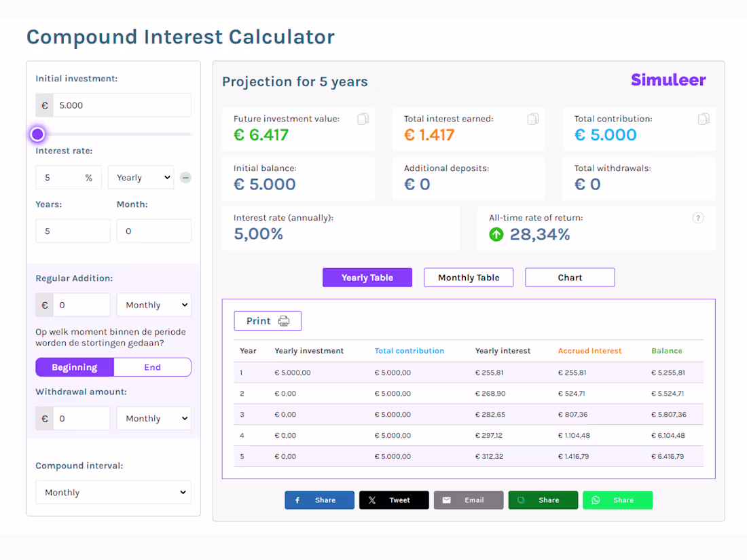Open Regular Addition frequency dropdown
This screenshot has width=747, height=560.
[x=154, y=305]
